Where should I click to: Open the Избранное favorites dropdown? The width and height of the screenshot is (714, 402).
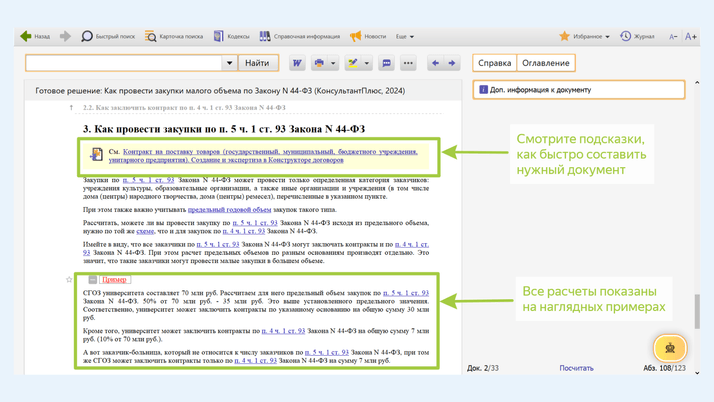(584, 36)
